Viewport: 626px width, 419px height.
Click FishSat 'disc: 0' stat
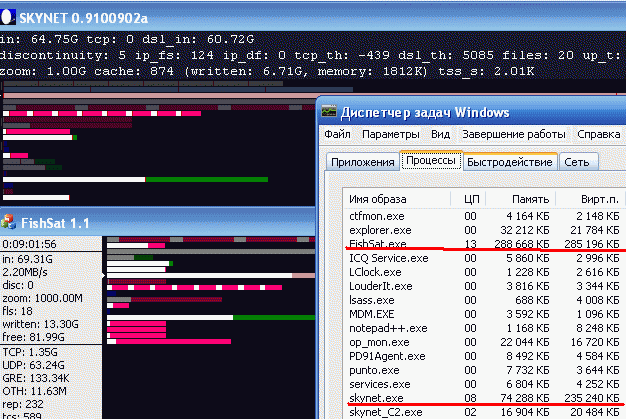(18, 285)
